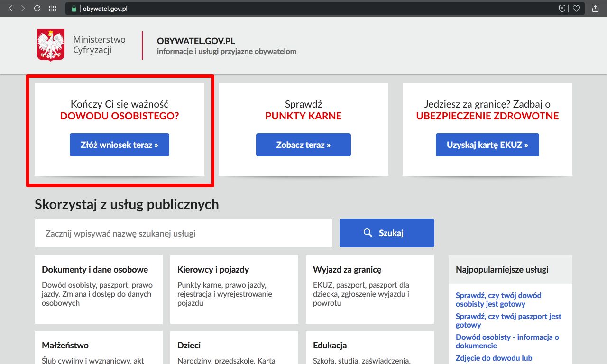607x364 pixels.
Task: Open the shield blocker icon in address bar
Action: coord(562,9)
